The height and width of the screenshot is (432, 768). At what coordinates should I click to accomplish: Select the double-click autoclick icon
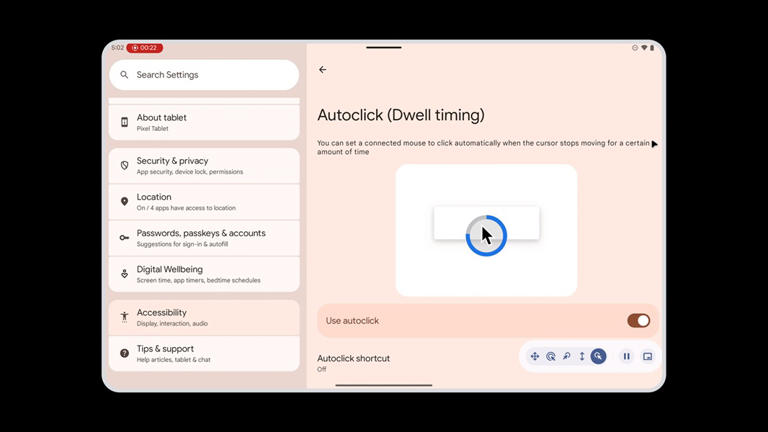click(551, 356)
